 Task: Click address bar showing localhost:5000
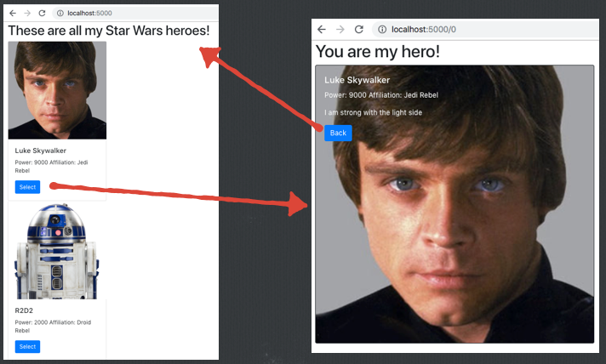tap(135, 13)
